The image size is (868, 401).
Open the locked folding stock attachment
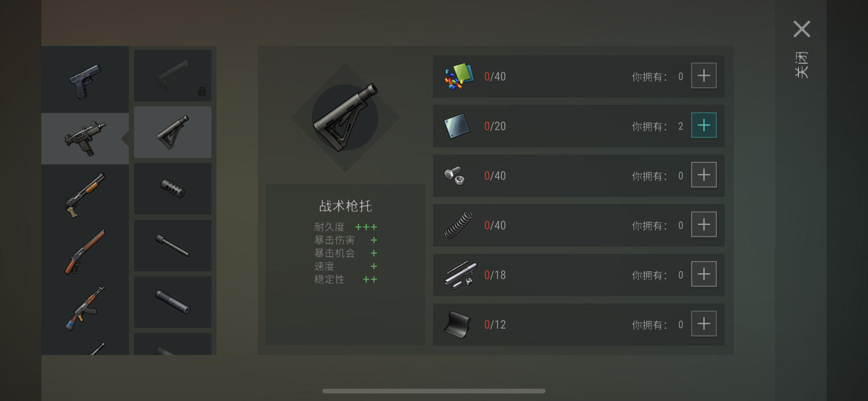point(172,76)
